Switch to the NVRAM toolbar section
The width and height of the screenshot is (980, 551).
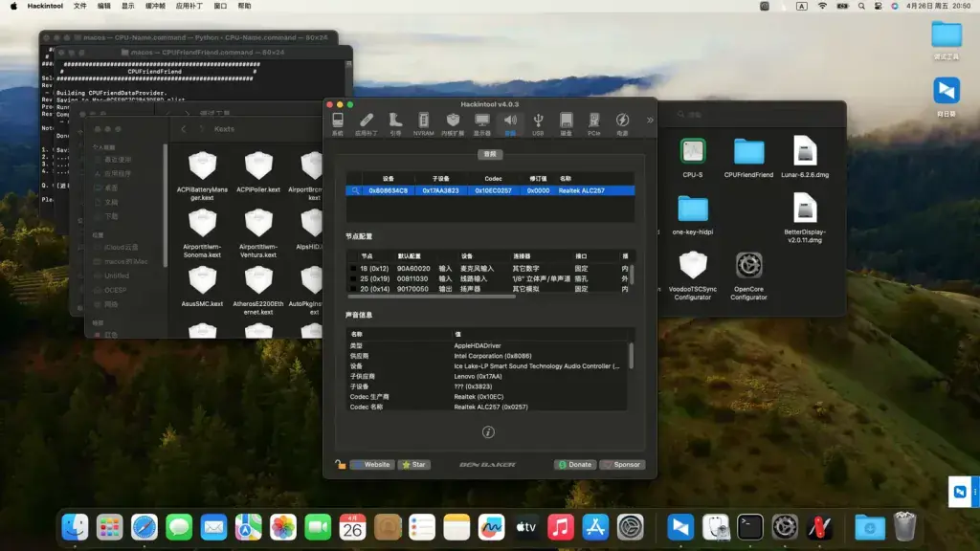click(x=423, y=123)
